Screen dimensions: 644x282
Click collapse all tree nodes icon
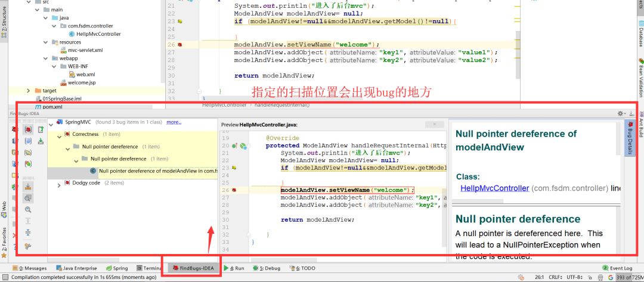coord(28,233)
